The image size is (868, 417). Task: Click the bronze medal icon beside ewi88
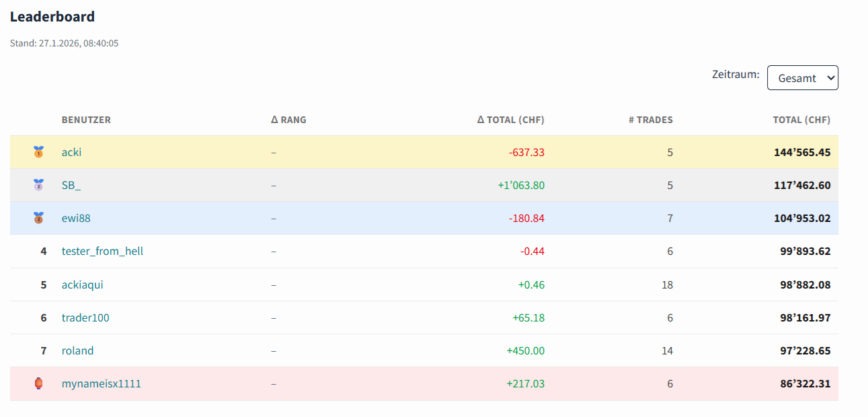(38, 218)
